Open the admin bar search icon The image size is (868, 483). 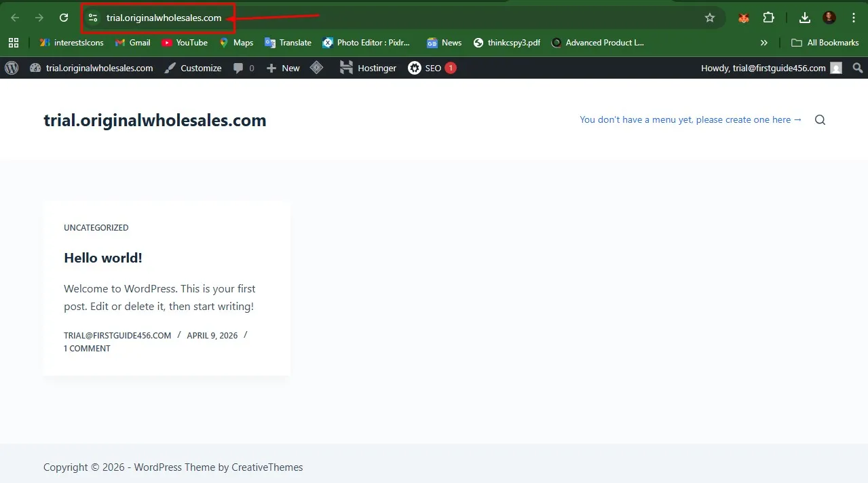coord(858,68)
